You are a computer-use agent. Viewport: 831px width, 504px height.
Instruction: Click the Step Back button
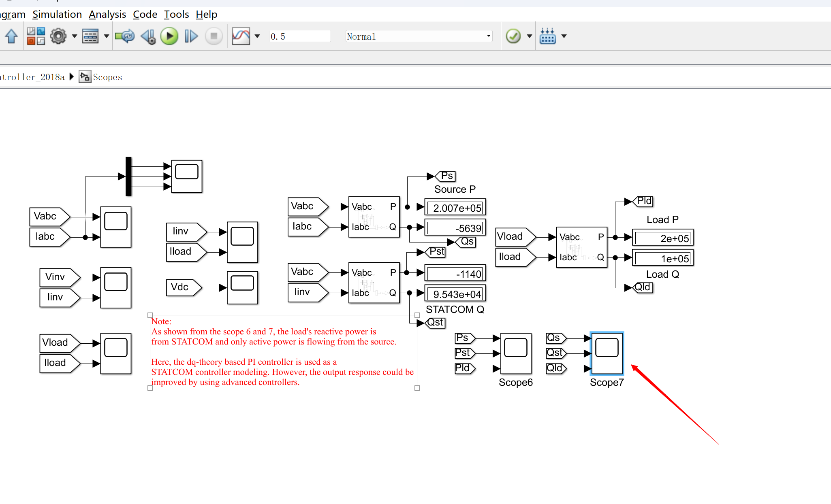tap(148, 36)
